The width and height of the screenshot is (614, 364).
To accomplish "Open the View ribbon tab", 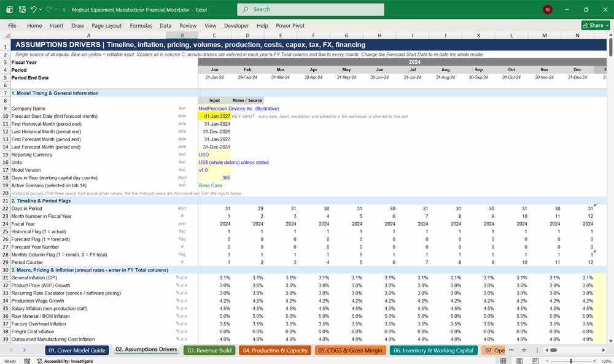I will [x=210, y=25].
